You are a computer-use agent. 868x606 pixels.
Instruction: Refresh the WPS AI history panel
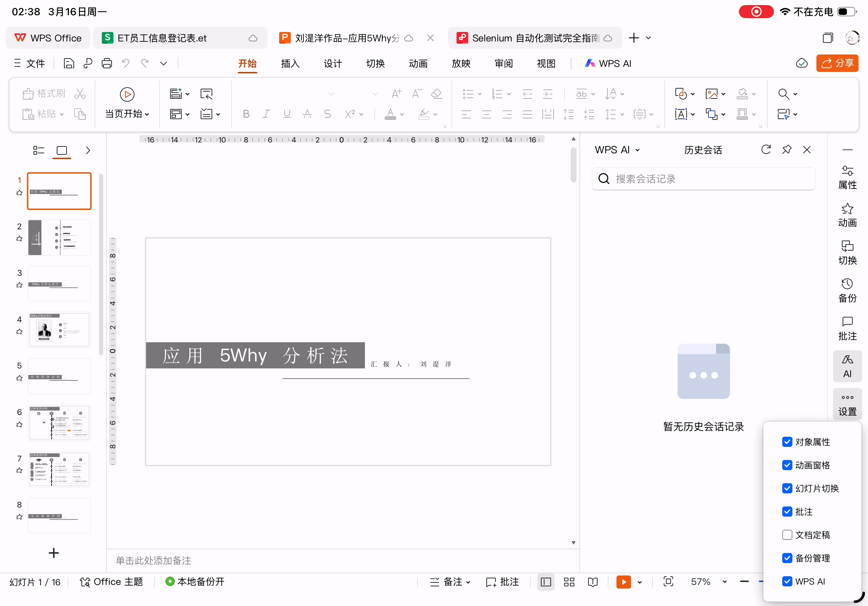pos(766,150)
